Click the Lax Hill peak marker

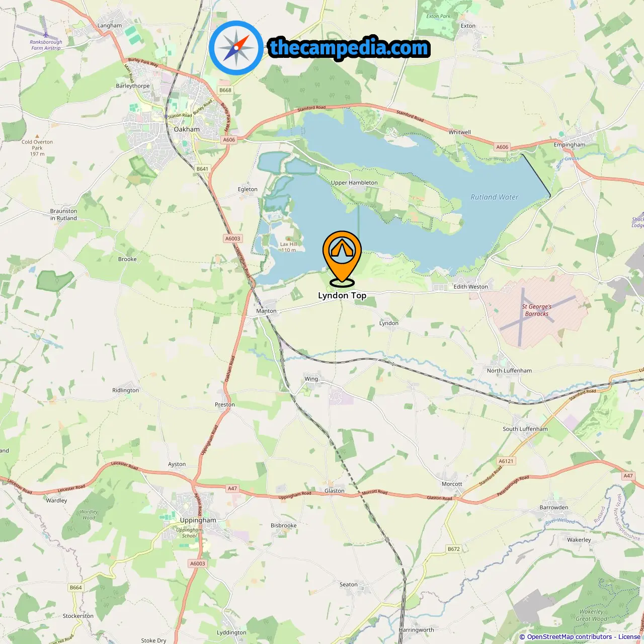click(288, 239)
